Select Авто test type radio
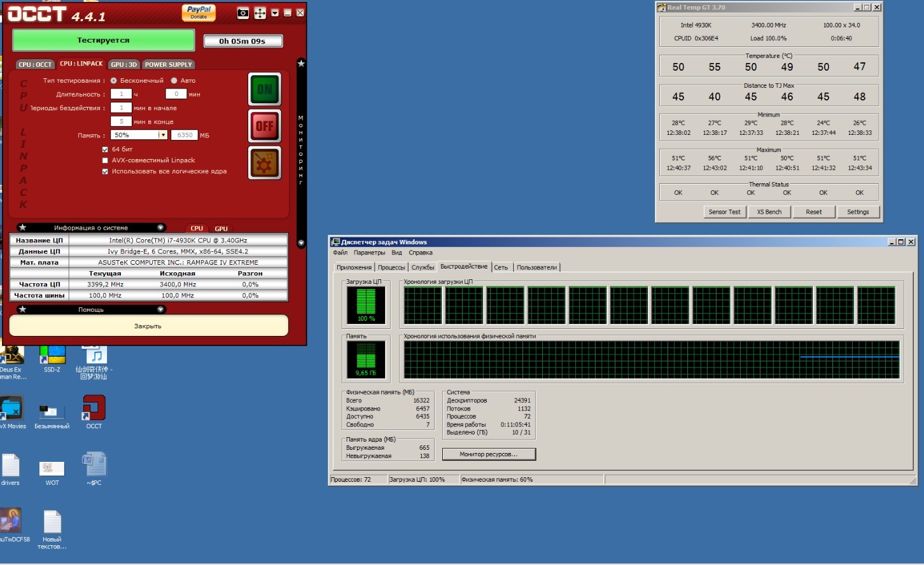Viewport: 924px width, 565px height. pos(174,81)
